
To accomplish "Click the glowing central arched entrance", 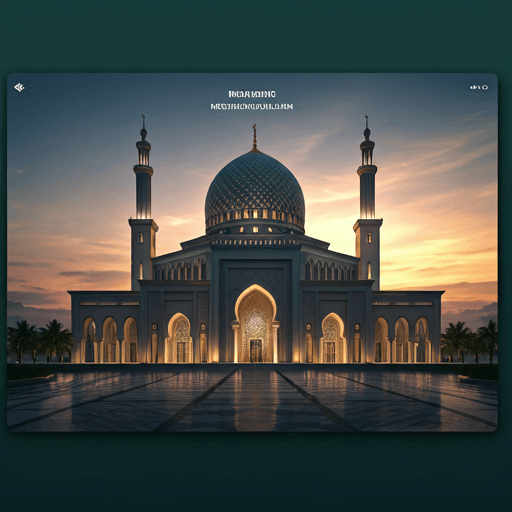I will click(x=256, y=324).
